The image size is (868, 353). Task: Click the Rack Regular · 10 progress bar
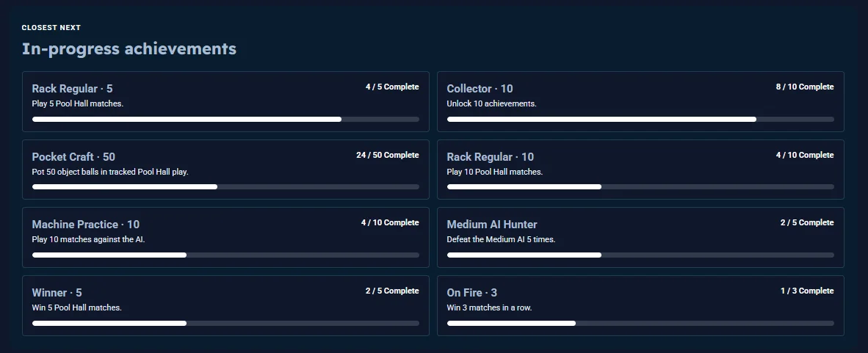[x=640, y=187]
